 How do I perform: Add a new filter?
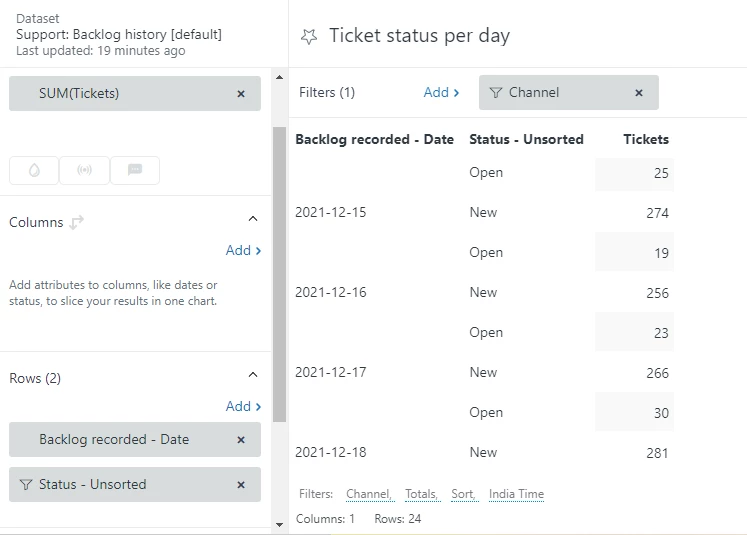point(441,93)
